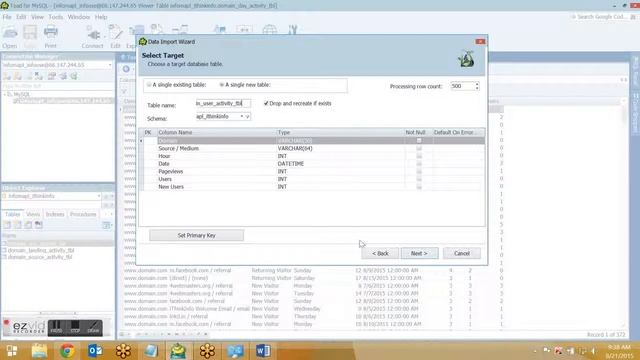
Task: Toggle Not Null checkbox for Date row
Action: [419, 164]
